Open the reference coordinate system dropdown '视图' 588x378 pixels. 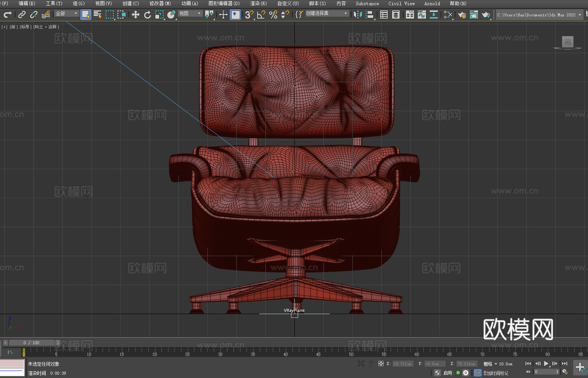point(190,13)
